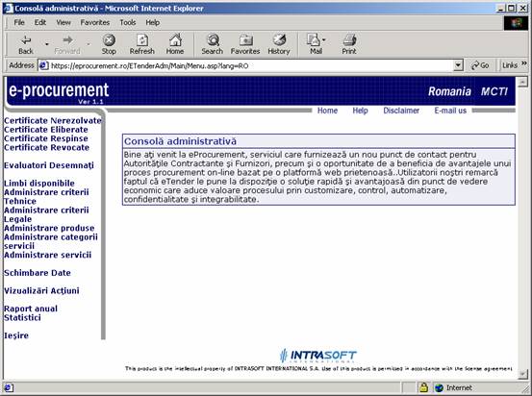Open the Mail toolbar dropdown
Image resolution: width=532 pixels, height=396 pixels.
[323, 40]
